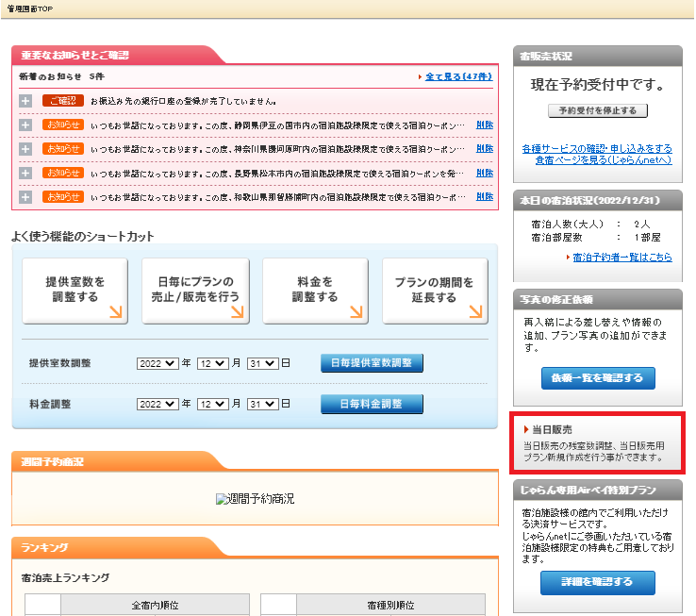Click plus icon beside 和歌山県那智勝浦町 notice

tap(25, 197)
